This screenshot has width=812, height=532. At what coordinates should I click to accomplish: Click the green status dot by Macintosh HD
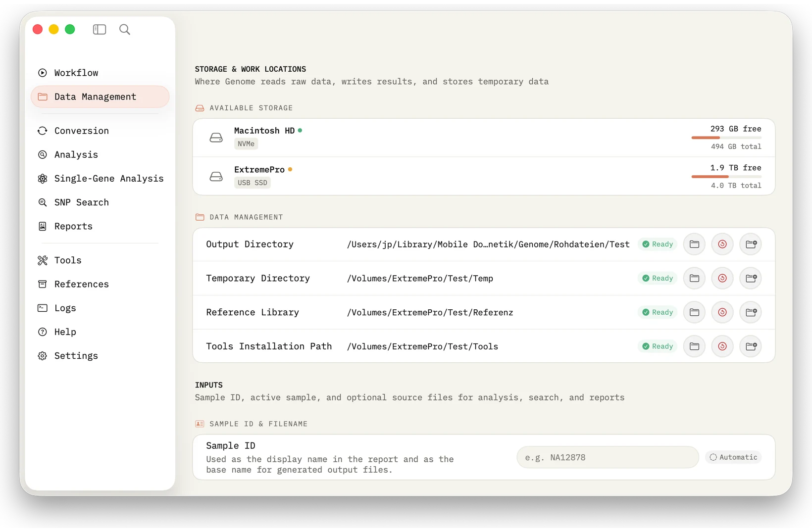(x=300, y=131)
